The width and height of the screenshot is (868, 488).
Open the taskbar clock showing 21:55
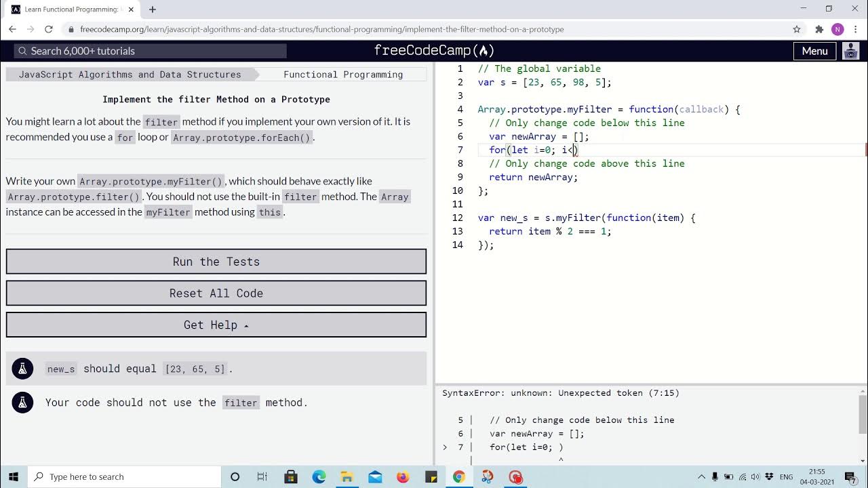coord(816,476)
